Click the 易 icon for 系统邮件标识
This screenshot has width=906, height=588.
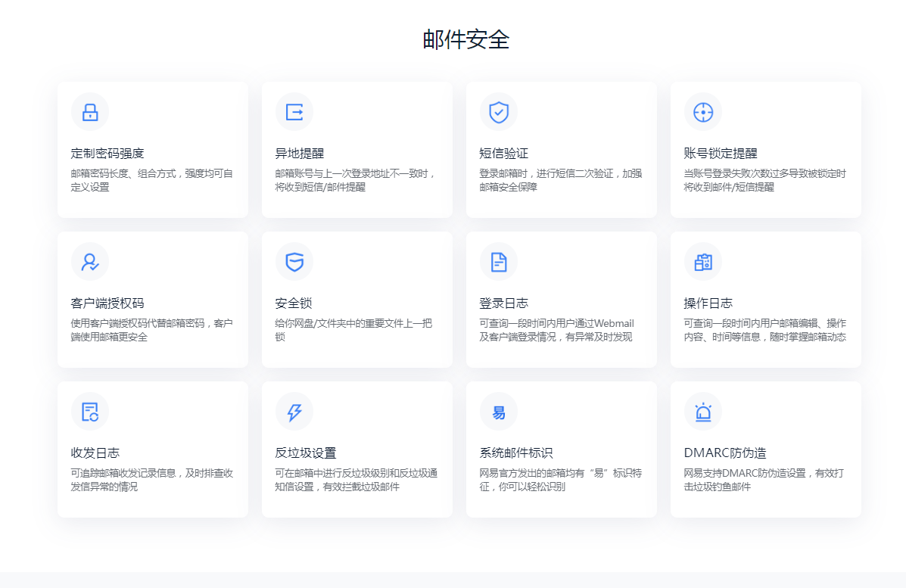coord(499,412)
